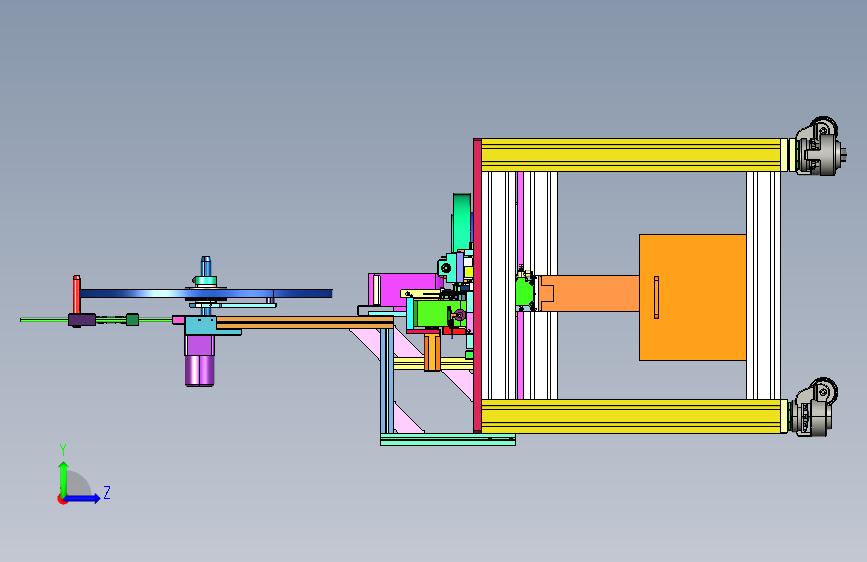The height and width of the screenshot is (562, 867).
Task: Select the bottom caster wheel
Action: tap(813, 408)
